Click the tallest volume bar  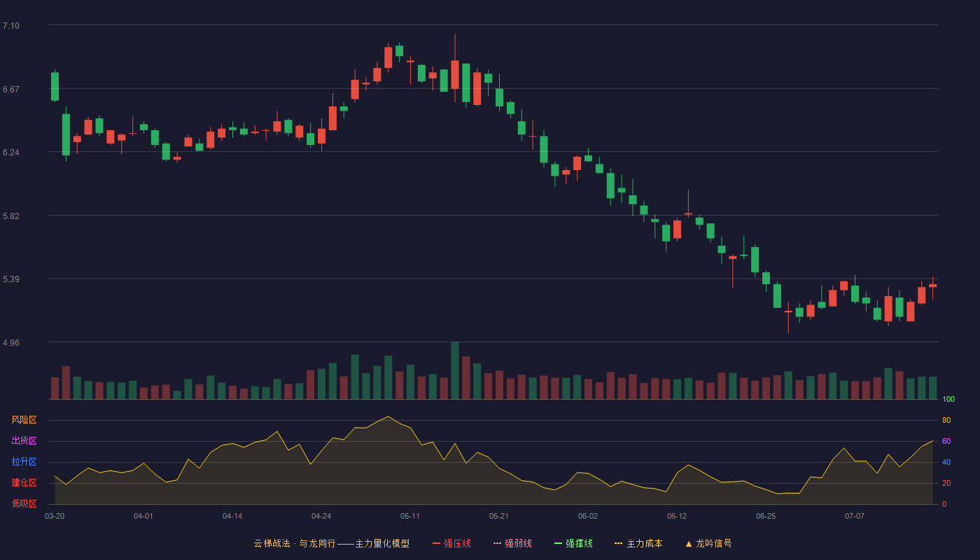tap(455, 370)
